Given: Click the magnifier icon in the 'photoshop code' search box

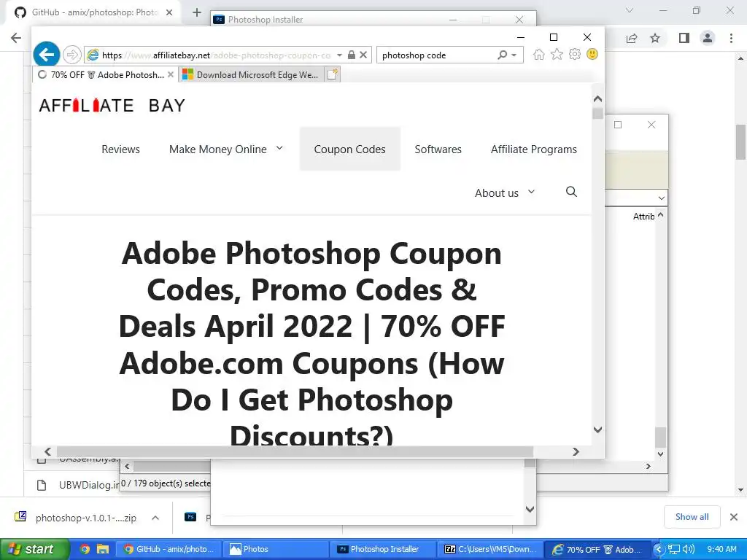Looking at the screenshot, I should (x=502, y=55).
